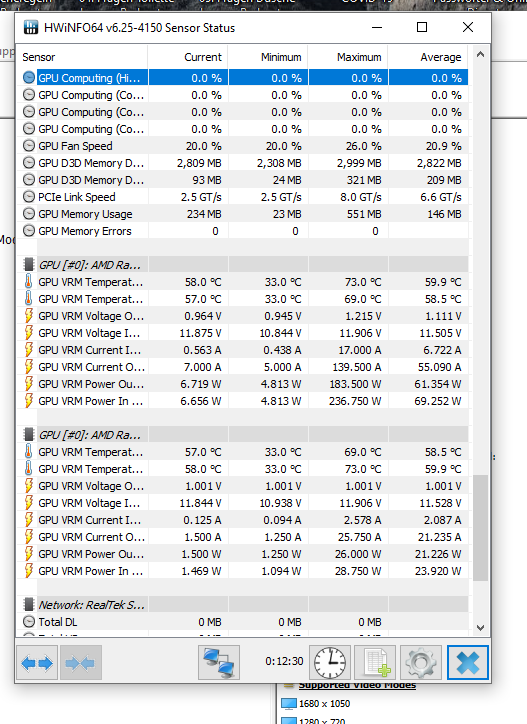This screenshot has height=724, width=527.
Task: Select the GPU Memory Errors row label
Action: tap(85, 231)
